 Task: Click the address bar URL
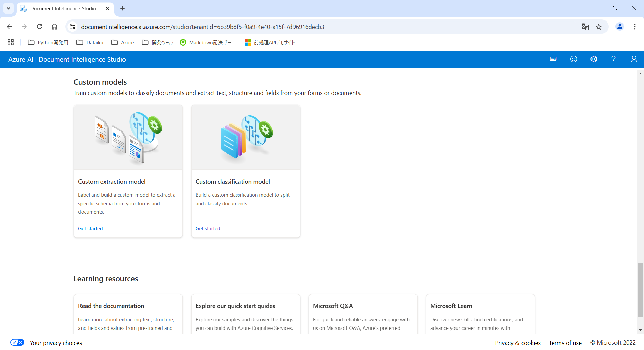(202, 27)
